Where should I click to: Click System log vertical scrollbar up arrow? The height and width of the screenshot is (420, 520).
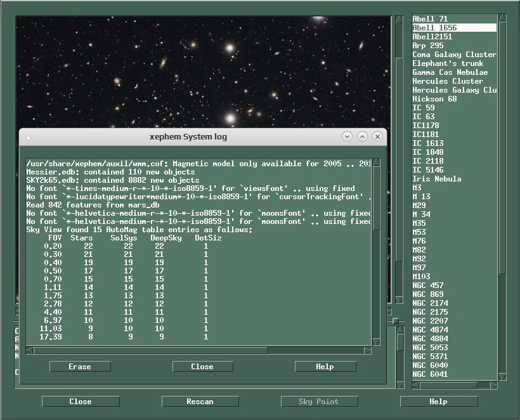[376, 162]
